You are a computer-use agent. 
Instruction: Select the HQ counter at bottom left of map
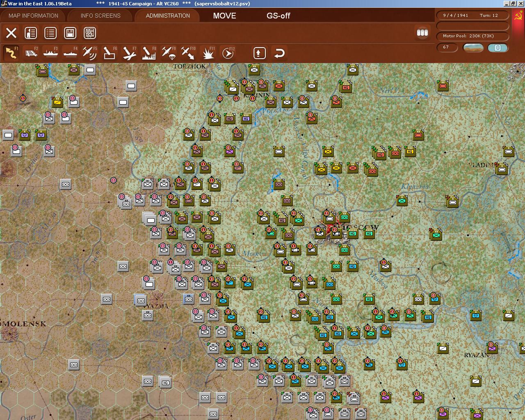(165, 382)
